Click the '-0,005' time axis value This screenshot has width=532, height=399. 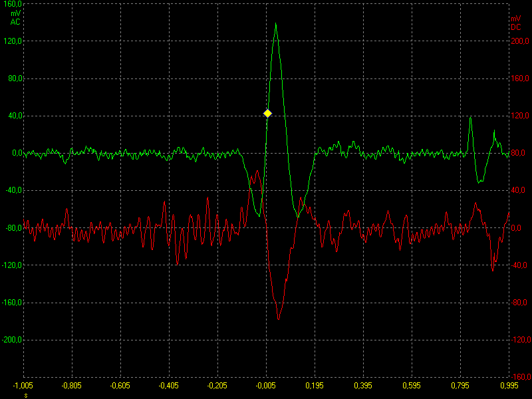(x=265, y=386)
